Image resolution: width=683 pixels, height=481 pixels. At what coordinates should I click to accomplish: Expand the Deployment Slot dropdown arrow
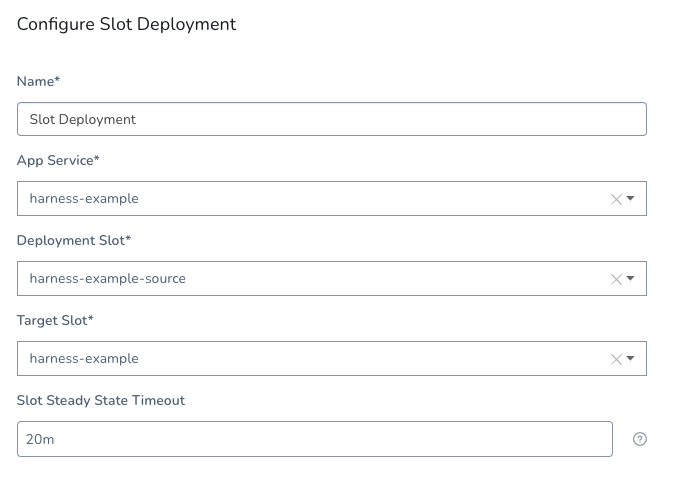tap(630, 278)
